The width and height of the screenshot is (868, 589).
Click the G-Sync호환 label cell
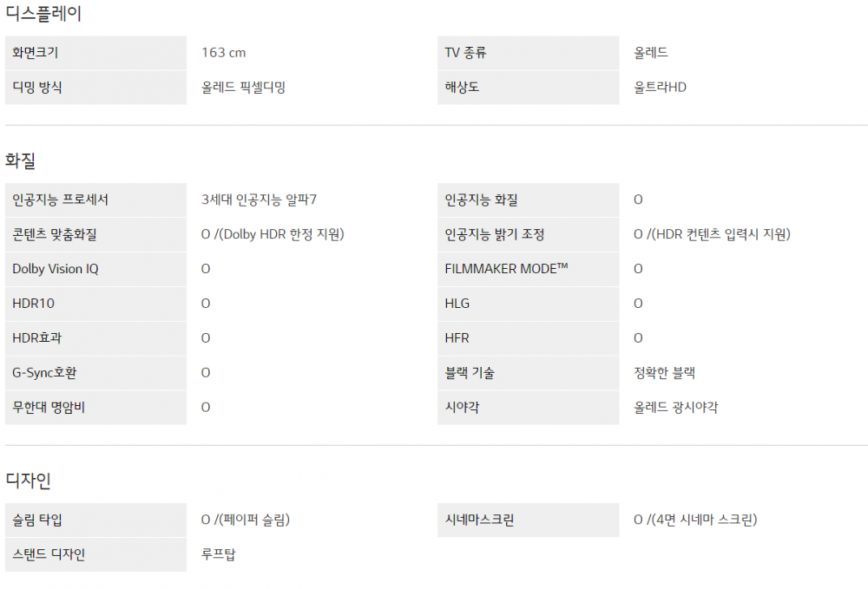click(95, 373)
